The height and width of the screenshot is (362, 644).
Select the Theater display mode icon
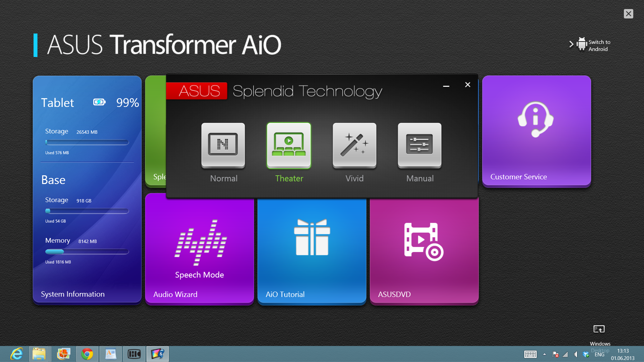289,145
